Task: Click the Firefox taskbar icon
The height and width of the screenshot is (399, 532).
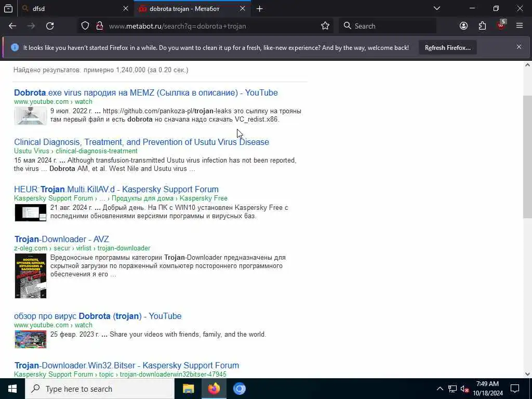Action: coord(214,389)
